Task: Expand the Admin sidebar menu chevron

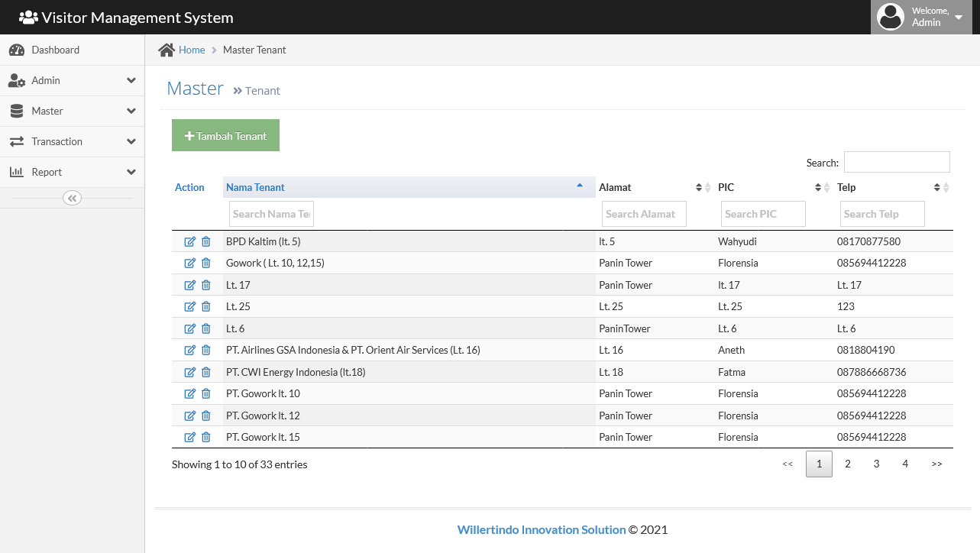Action: (x=131, y=80)
